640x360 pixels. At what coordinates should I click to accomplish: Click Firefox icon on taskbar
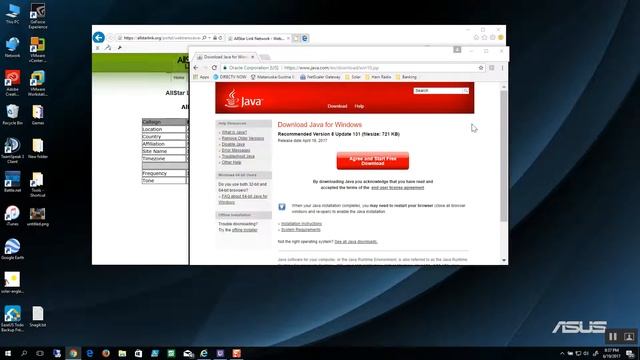pos(106,353)
